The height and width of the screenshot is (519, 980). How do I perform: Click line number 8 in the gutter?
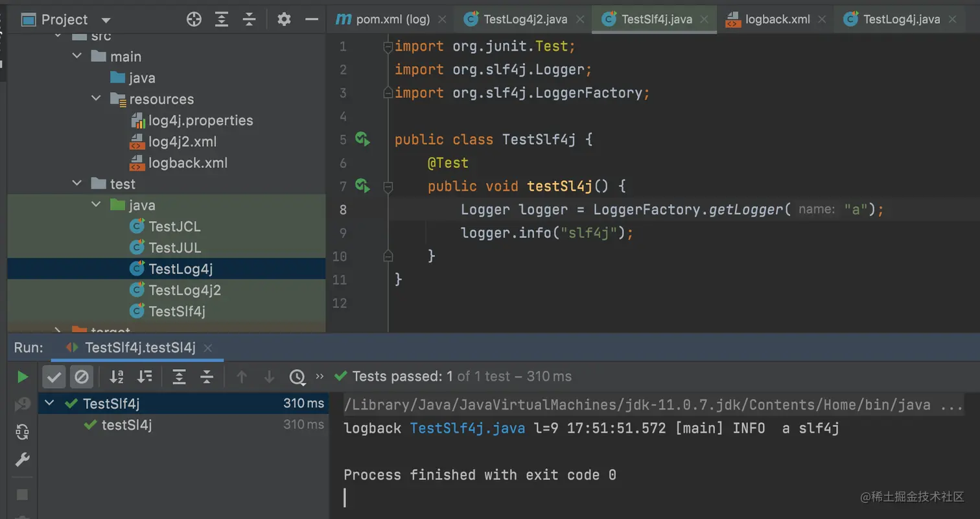click(x=343, y=210)
